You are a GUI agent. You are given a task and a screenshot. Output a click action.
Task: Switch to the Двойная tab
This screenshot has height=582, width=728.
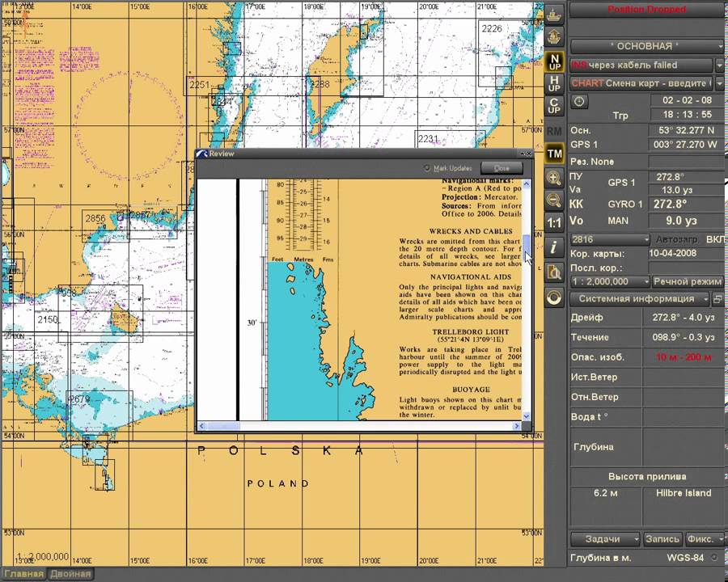pos(70,574)
